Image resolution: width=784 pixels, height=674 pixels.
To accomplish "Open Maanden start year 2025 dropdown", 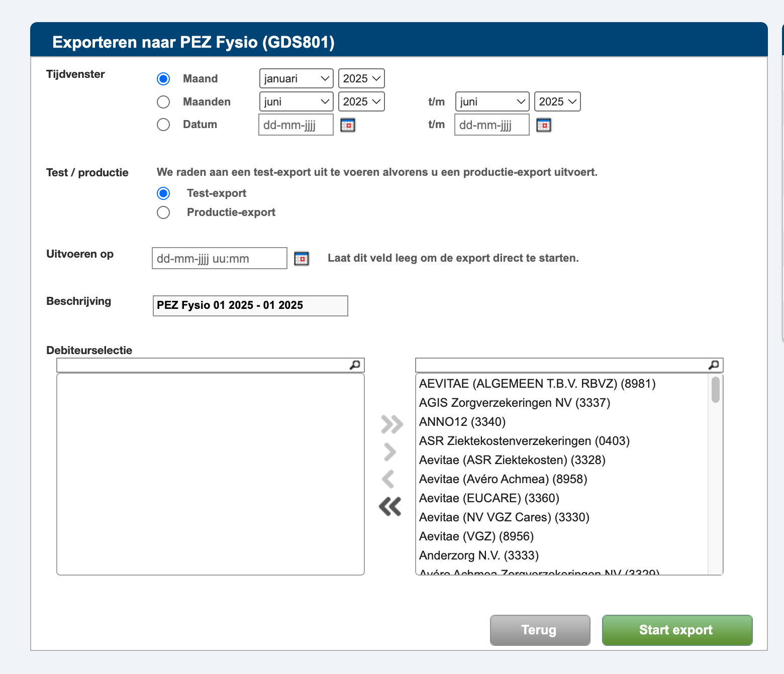I will 361,101.
